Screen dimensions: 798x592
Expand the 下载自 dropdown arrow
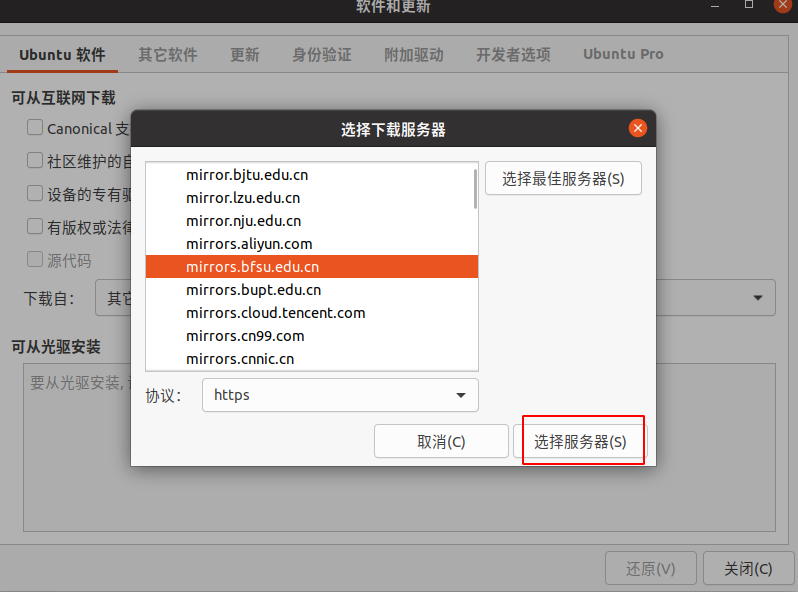(x=758, y=298)
